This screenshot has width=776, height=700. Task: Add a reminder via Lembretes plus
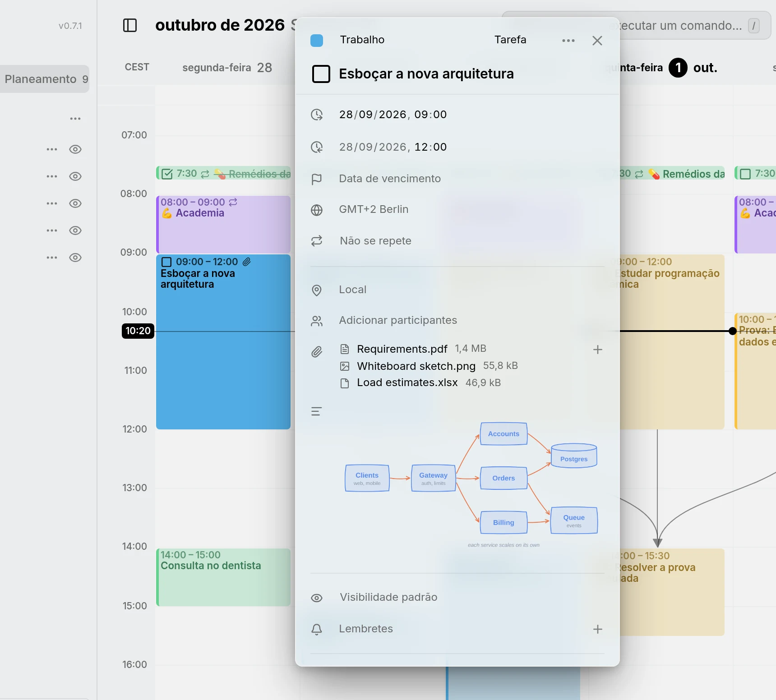598,629
